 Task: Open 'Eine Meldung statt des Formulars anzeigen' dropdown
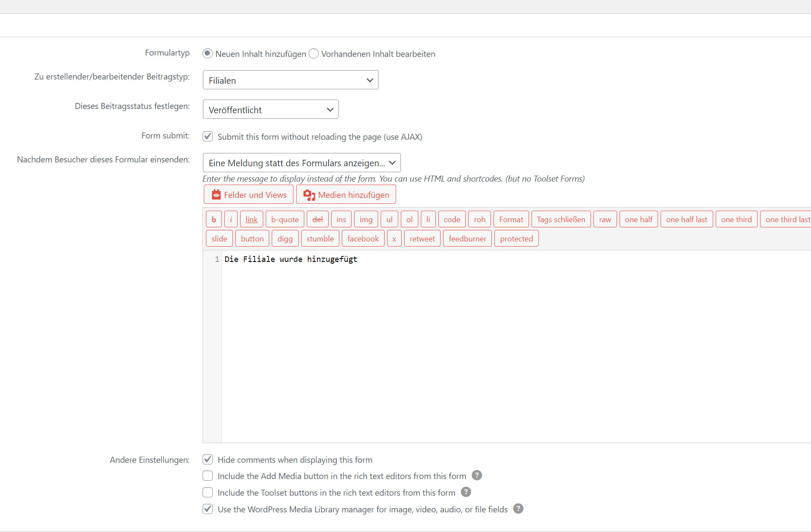302,163
